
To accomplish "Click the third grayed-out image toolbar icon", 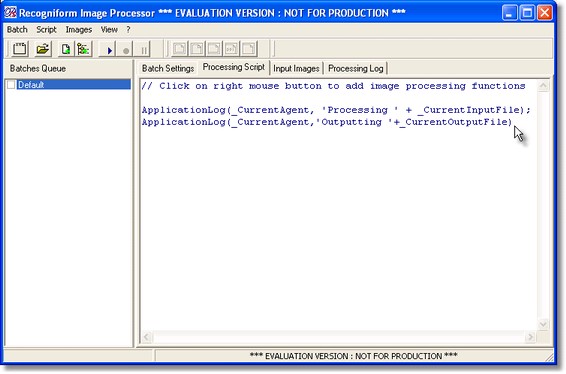I will tap(214, 49).
